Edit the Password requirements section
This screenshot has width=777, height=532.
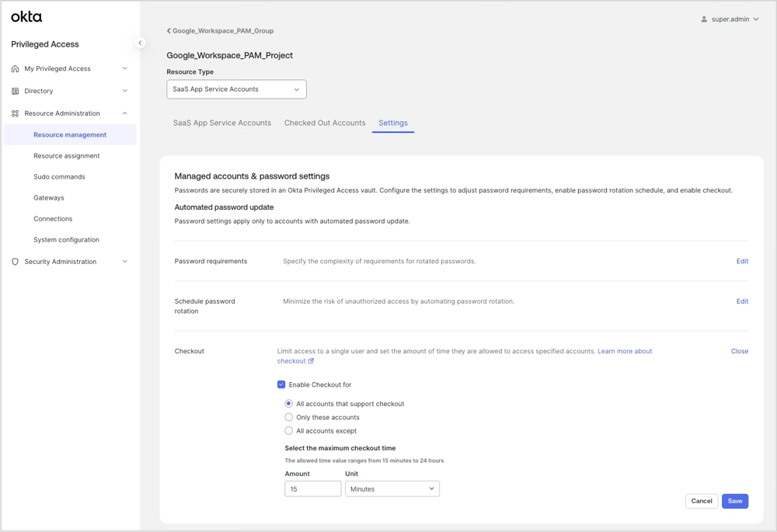point(742,261)
